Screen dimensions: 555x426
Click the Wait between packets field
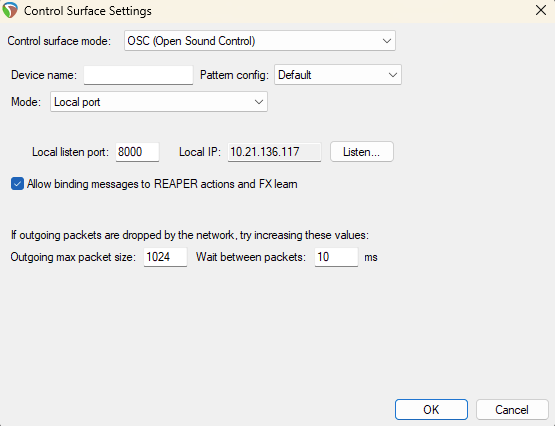(x=336, y=257)
